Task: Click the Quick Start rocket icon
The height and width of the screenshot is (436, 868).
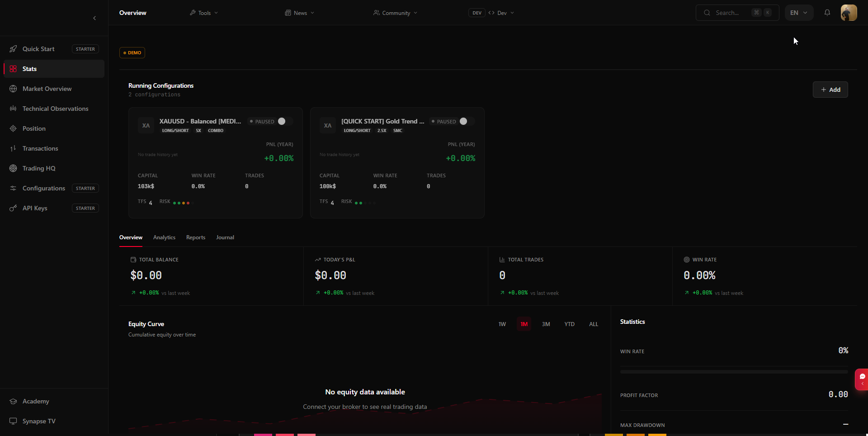Action: pyautogui.click(x=13, y=49)
